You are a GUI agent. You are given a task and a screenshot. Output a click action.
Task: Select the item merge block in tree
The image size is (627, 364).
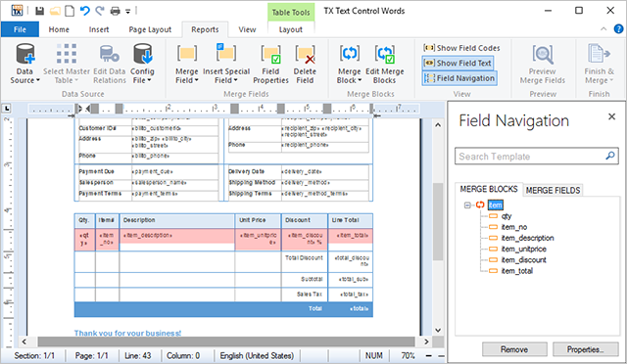(x=496, y=205)
